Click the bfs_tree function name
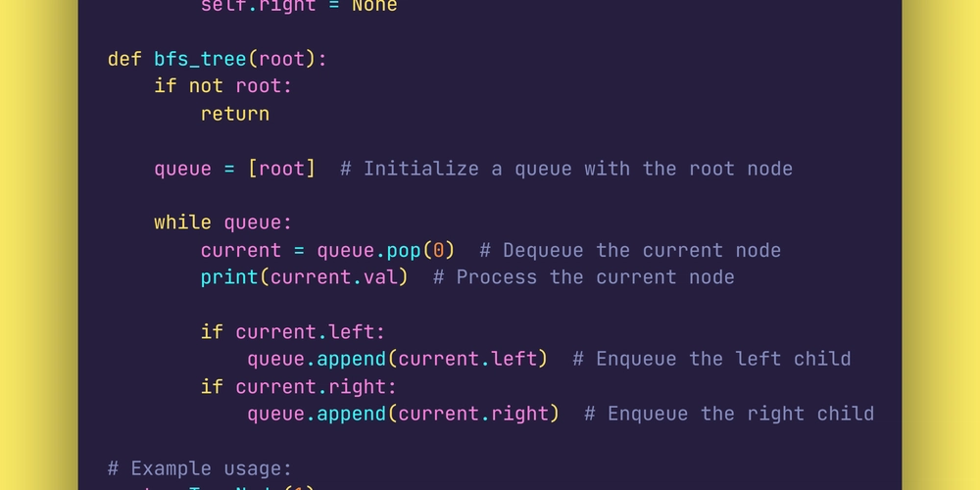This screenshot has height=490, width=980. (200, 60)
